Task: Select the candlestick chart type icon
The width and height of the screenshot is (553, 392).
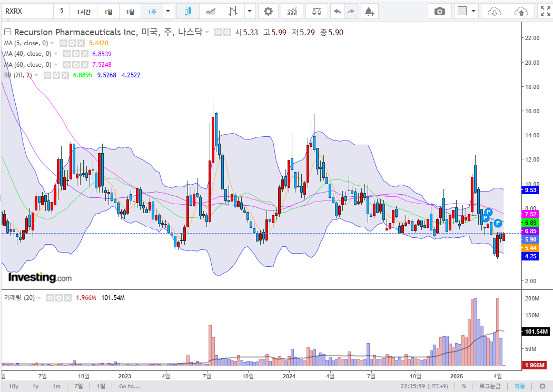Action: (188, 12)
